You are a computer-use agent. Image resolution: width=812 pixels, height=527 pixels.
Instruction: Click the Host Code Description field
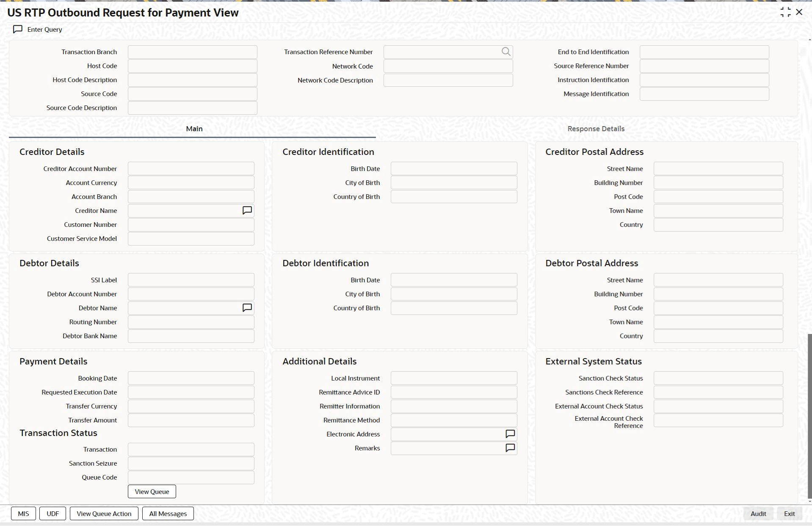(193, 80)
